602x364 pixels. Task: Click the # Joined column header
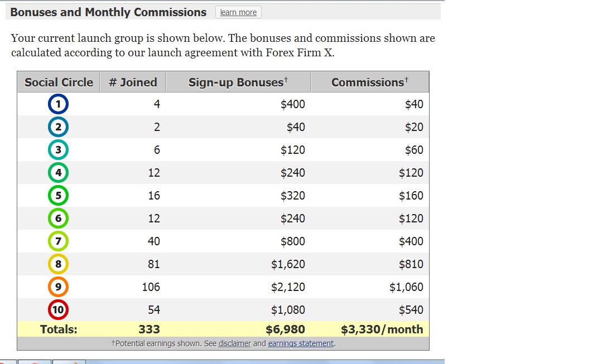tap(133, 82)
